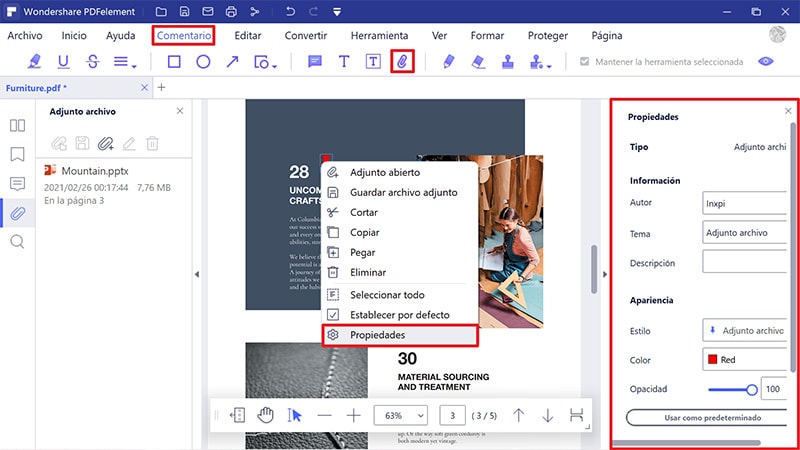
Task: Click 'Usar como predeterminado' button
Action: point(708,417)
